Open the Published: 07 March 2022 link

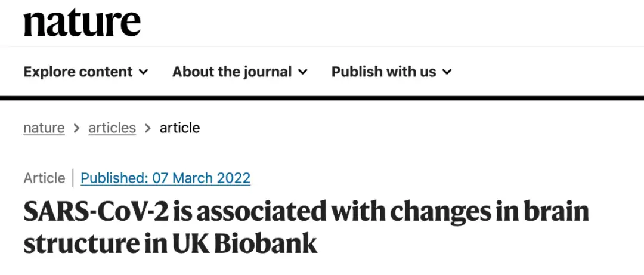[166, 178]
